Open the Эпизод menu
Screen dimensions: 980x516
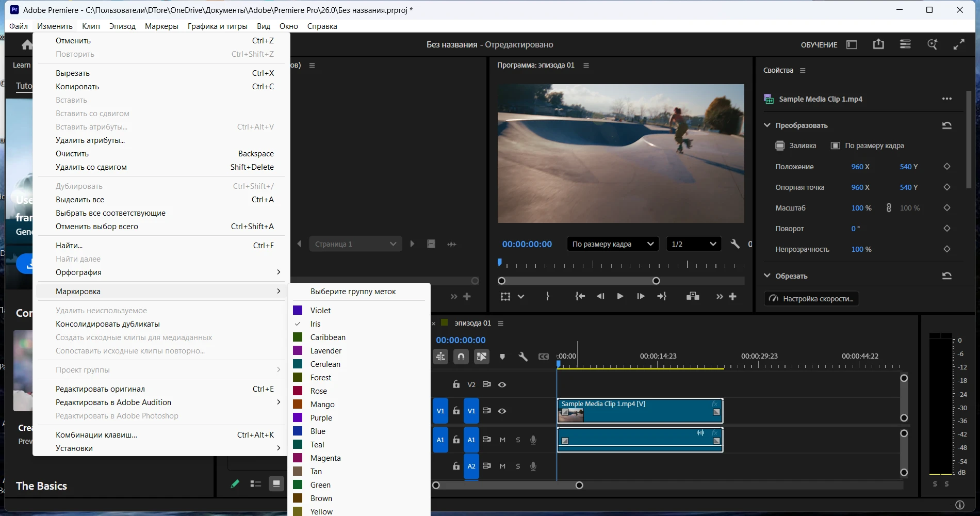click(122, 26)
